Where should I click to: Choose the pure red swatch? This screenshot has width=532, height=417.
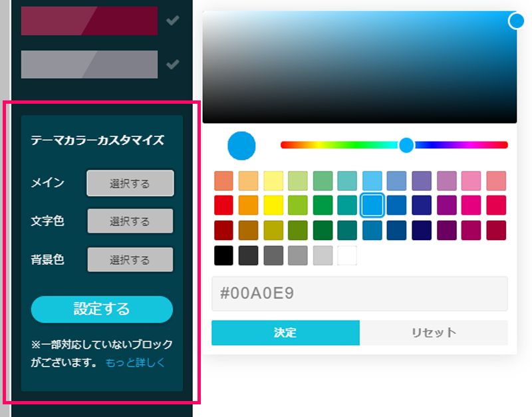click(x=224, y=205)
